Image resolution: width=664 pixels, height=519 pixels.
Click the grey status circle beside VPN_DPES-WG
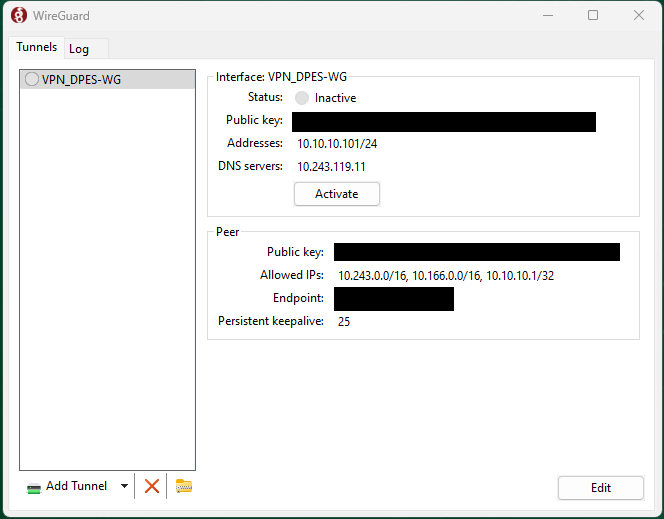coord(32,79)
